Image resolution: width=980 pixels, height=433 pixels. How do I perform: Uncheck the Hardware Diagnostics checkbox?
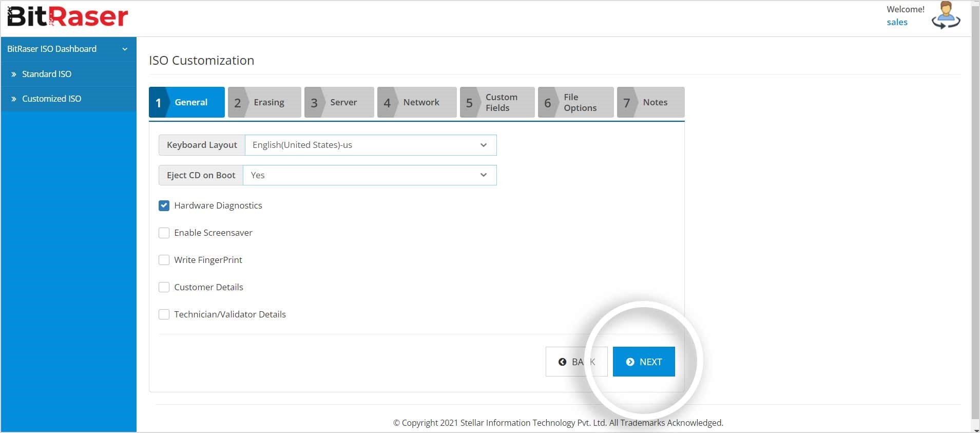point(164,205)
